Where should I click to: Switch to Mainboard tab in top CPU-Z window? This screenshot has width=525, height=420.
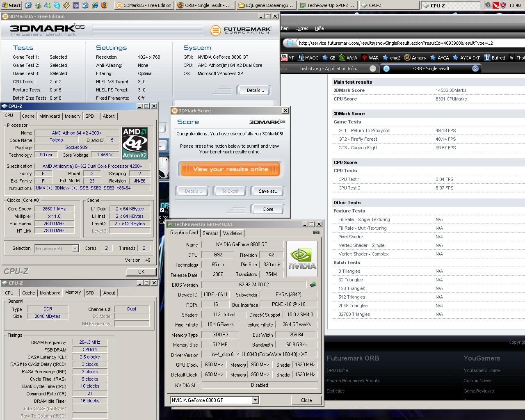click(50, 116)
